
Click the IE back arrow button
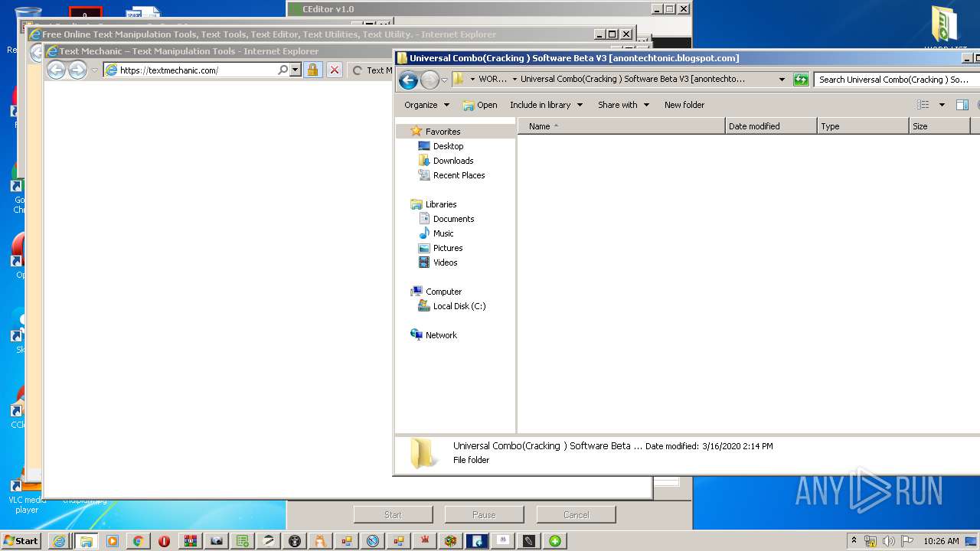(56, 70)
